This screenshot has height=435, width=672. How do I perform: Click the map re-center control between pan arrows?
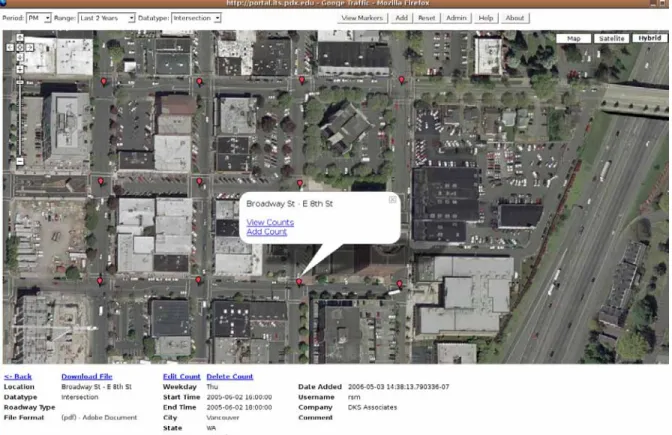(x=20, y=48)
